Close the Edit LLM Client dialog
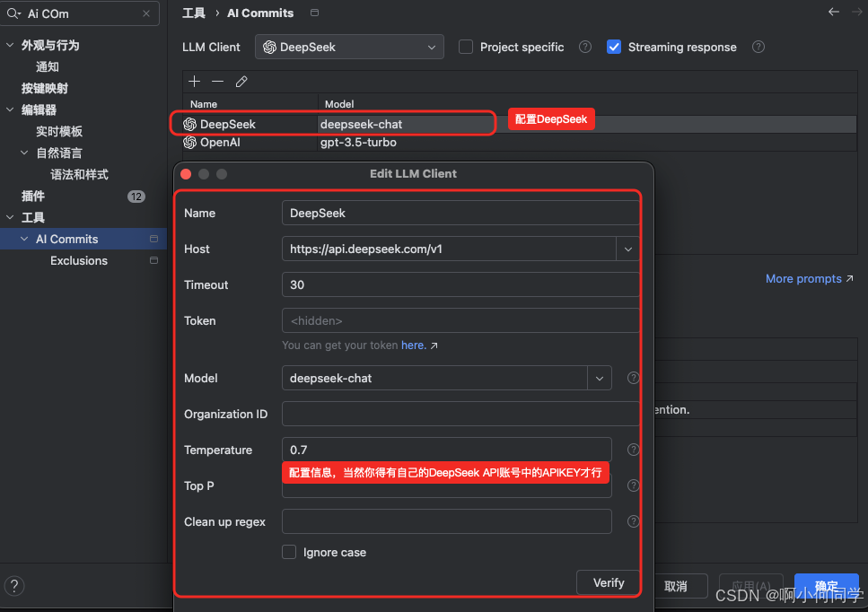 coord(186,174)
